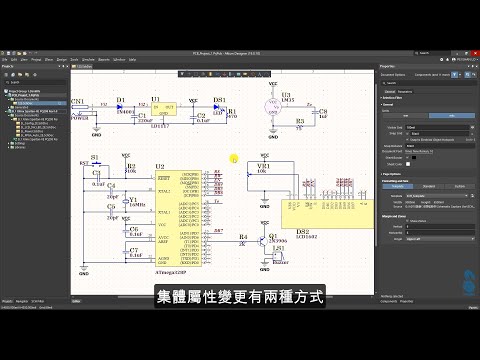The width and height of the screenshot is (480, 360).
Task: Click the first icon in Projects panel toolbar
Action: click(6, 74)
